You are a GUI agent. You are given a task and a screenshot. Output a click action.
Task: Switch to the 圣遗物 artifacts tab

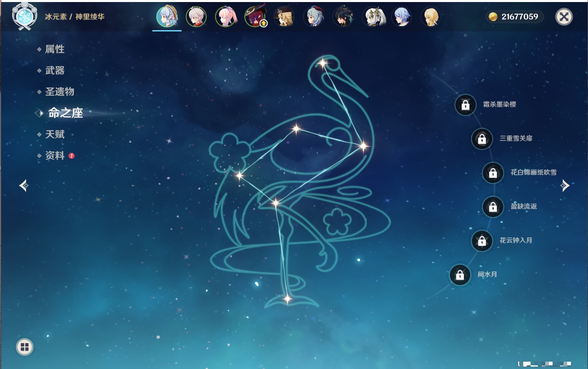coord(59,92)
